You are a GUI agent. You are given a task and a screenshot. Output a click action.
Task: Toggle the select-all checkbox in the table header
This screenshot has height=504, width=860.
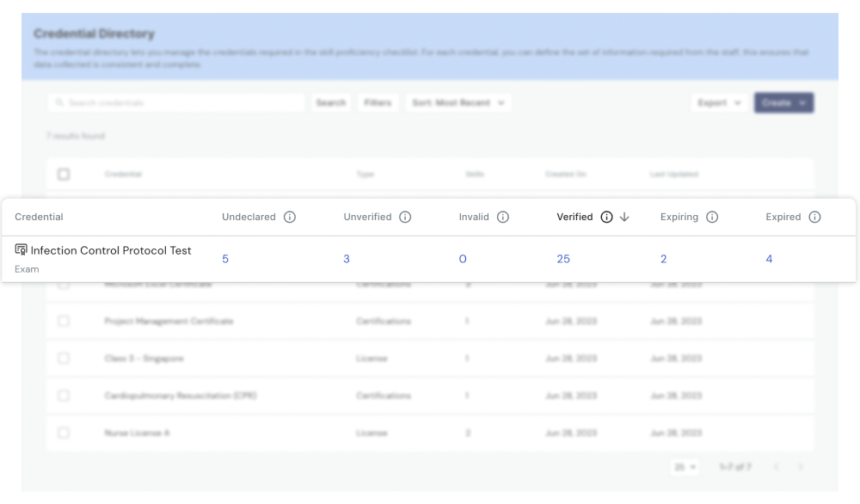coord(64,174)
